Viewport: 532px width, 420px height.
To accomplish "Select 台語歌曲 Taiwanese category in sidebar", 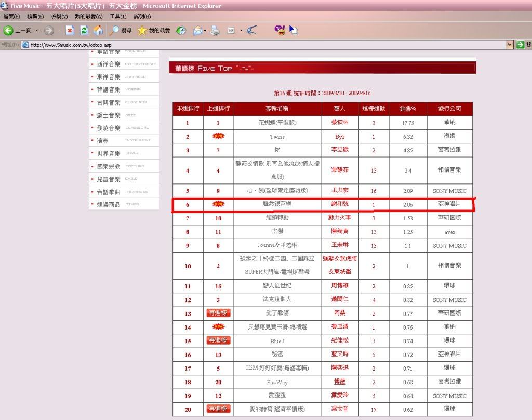I will [108, 192].
